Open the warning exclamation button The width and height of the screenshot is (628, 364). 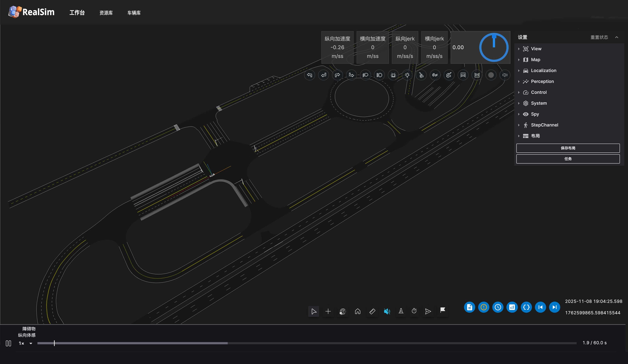[483, 307]
